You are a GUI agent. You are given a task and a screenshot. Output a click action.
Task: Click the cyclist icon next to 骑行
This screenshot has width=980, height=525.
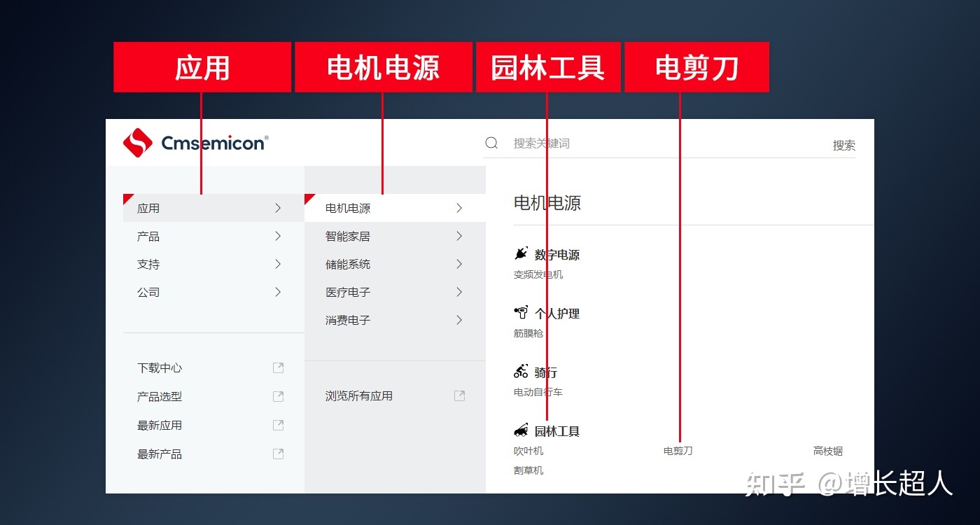pyautogui.click(x=521, y=372)
